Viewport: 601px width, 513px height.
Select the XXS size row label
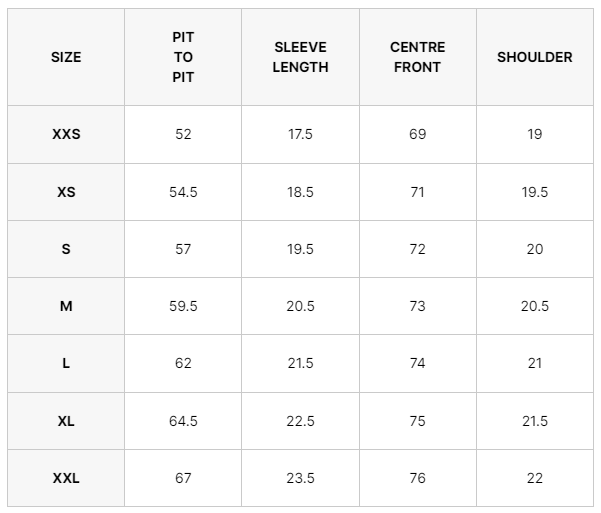click(66, 134)
